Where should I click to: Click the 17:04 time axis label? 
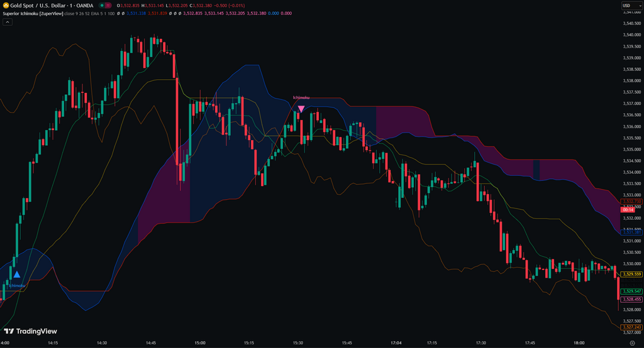396,343
